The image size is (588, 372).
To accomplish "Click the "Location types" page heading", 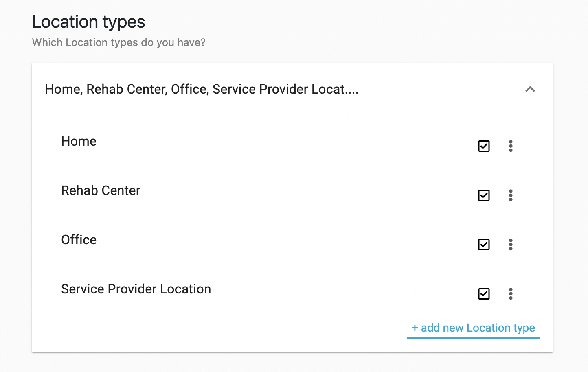I will click(88, 22).
